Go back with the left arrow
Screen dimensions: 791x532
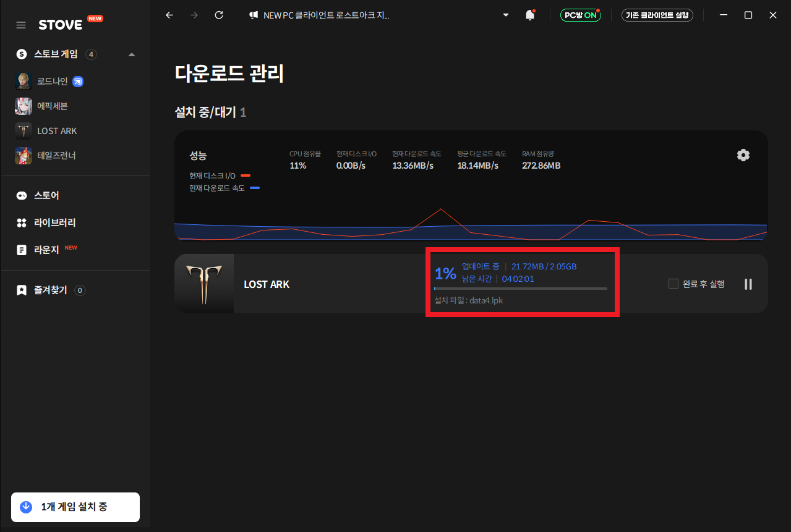[169, 15]
